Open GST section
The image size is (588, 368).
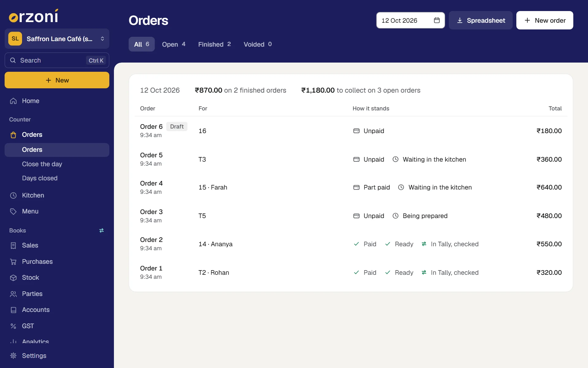[57, 326]
